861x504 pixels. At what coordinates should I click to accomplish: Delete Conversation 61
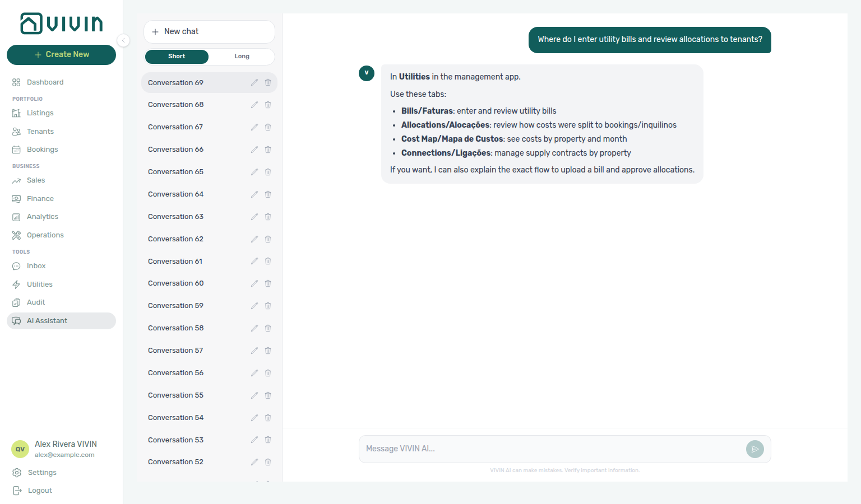(x=268, y=262)
